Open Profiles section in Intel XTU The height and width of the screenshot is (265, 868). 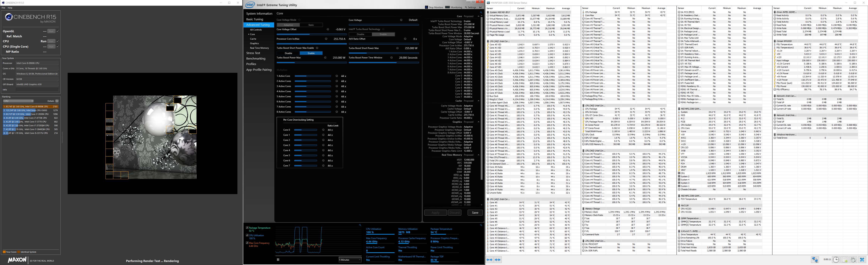[251, 64]
